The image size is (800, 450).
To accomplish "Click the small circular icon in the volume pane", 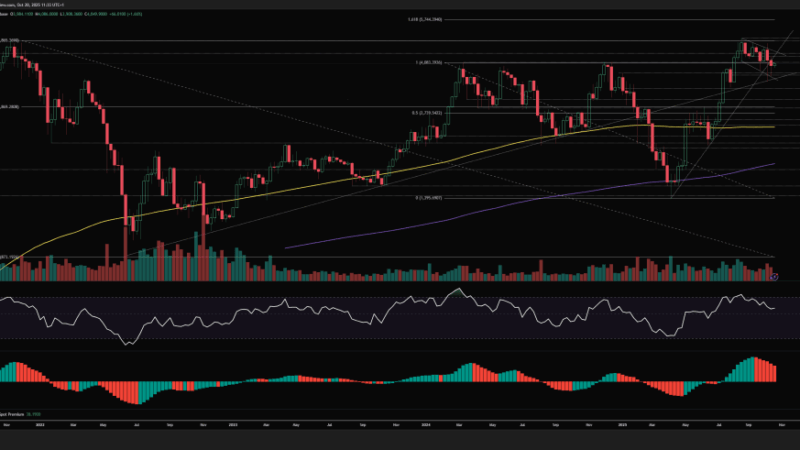I will coord(777,277).
